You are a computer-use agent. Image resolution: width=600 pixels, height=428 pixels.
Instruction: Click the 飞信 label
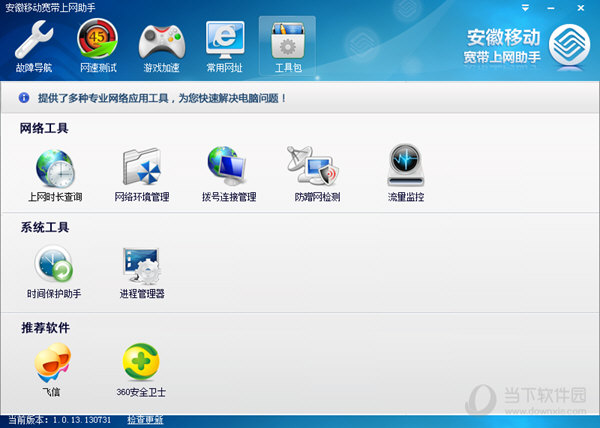pos(51,392)
